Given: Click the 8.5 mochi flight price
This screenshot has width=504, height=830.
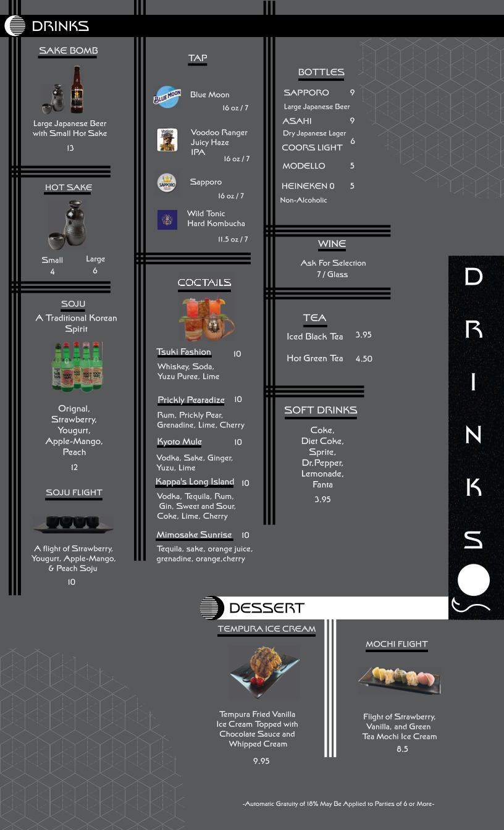Looking at the screenshot, I should click(x=402, y=749).
